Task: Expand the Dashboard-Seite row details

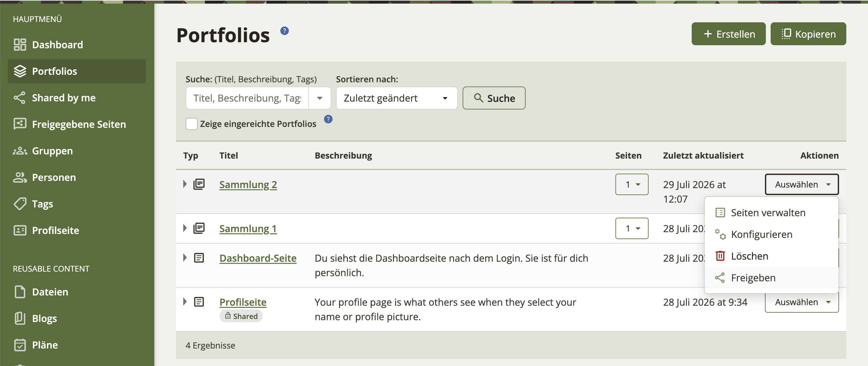Action: pyautogui.click(x=185, y=257)
